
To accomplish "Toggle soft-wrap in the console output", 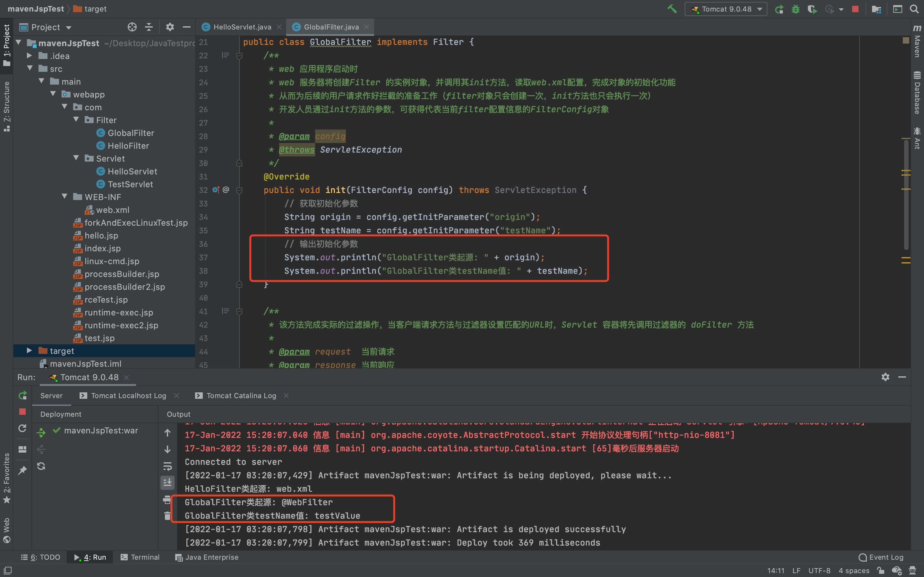I will click(167, 466).
